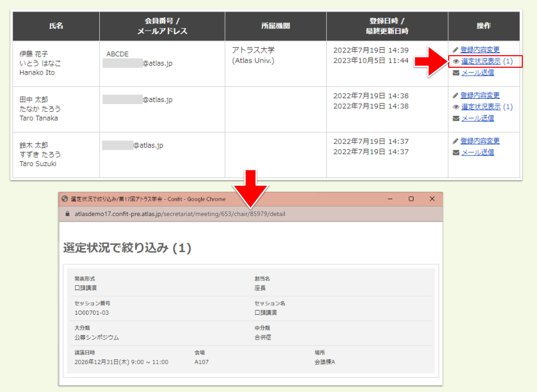Click eye icon in Taro Tanaka's row
537x392 pixels.
click(x=456, y=107)
